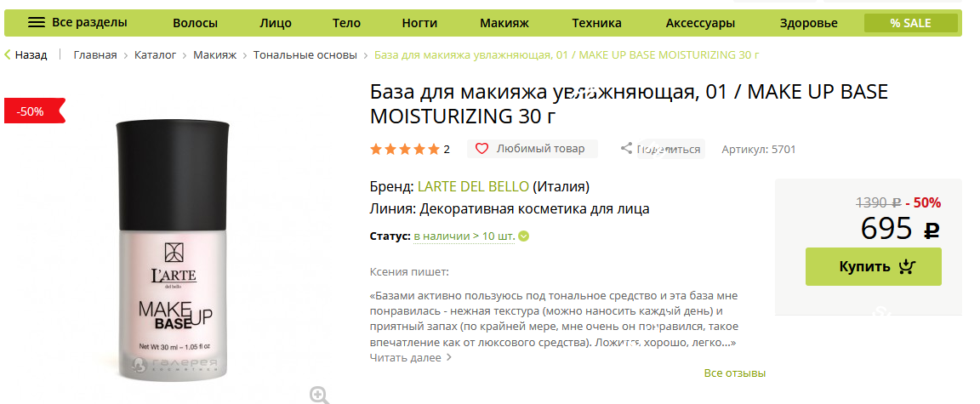Open Все отзывы link

[x=734, y=373]
